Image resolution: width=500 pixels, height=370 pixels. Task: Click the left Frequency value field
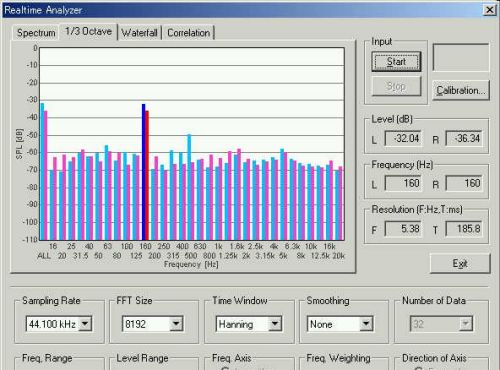click(x=403, y=183)
